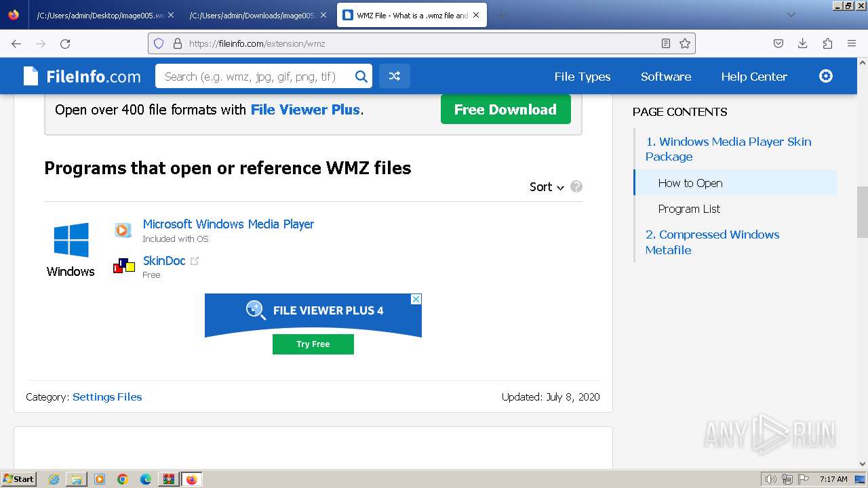This screenshot has height=488, width=868.
Task: Bookmark this page with the star icon
Action: point(685,43)
